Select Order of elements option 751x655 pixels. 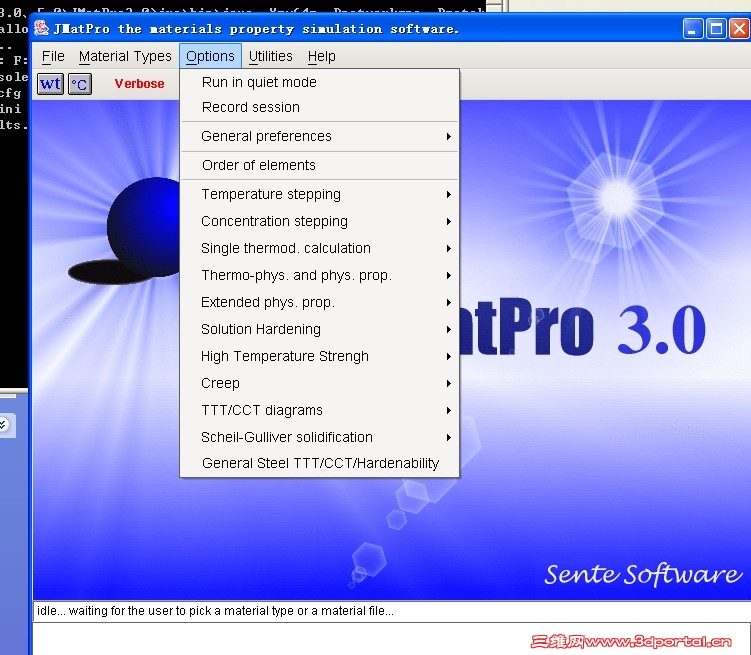click(319, 165)
